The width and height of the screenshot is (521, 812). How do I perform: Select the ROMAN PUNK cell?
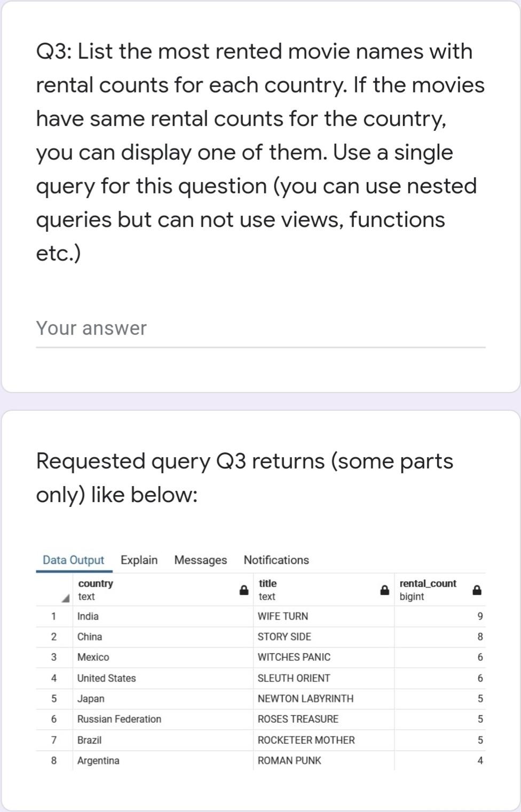(x=288, y=761)
